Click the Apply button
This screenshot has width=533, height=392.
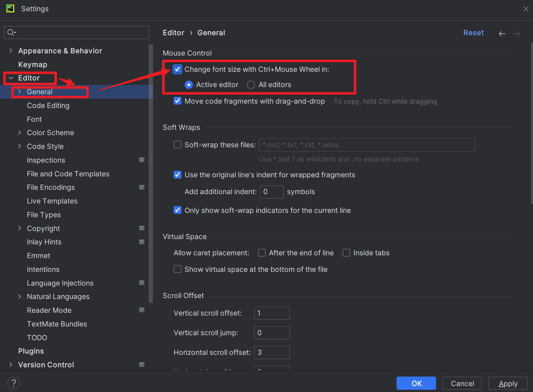click(x=508, y=383)
